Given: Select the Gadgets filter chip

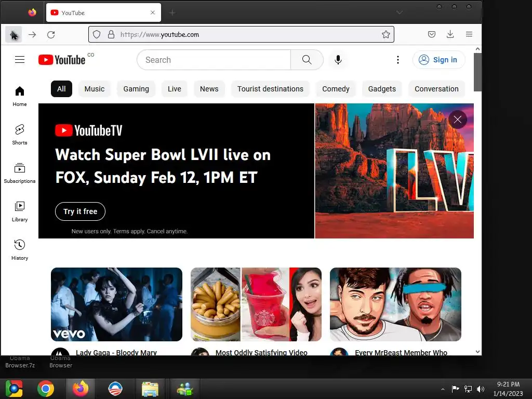Looking at the screenshot, I should click(x=382, y=89).
